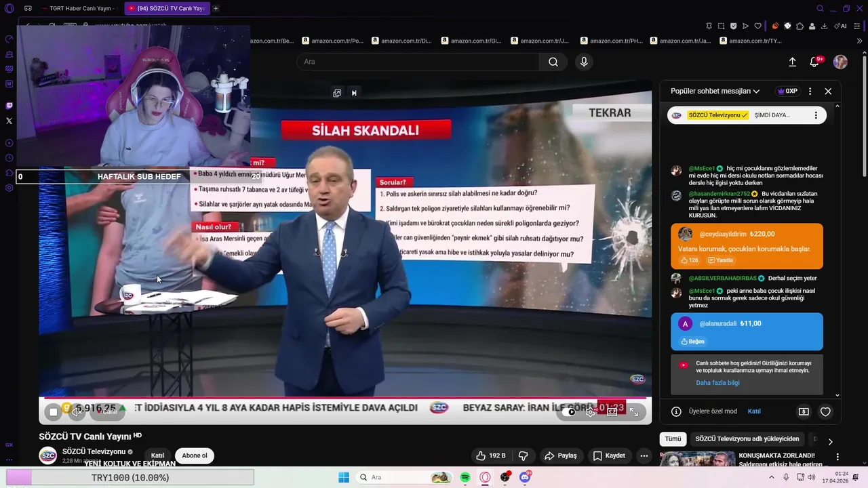Send a heart reaction in chat
The height and width of the screenshot is (488, 868).
(825, 411)
